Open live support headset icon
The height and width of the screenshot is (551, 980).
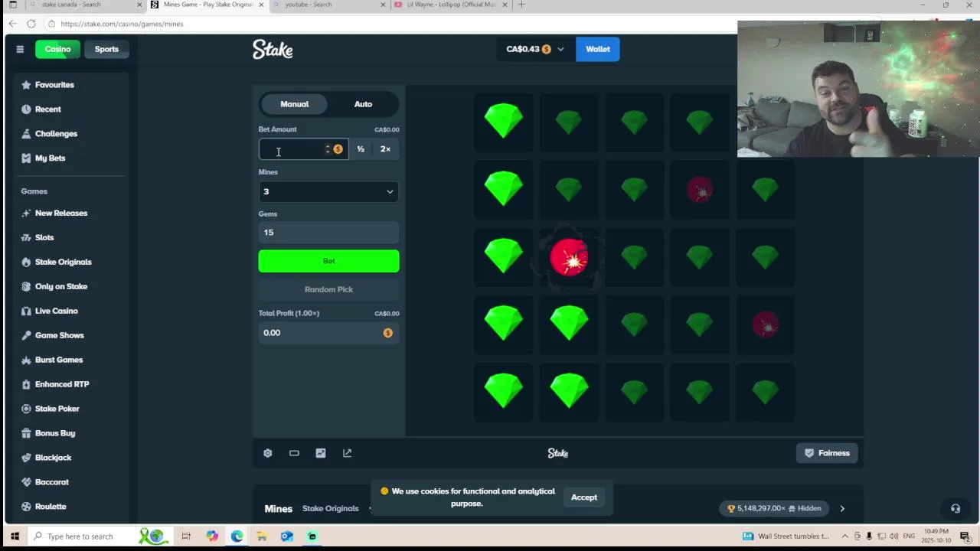955,509
